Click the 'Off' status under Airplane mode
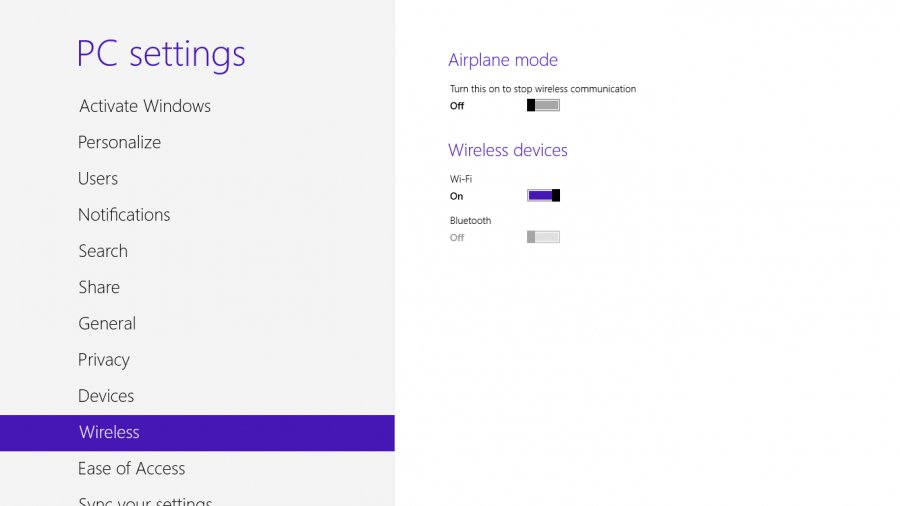The width and height of the screenshot is (900, 506). (x=457, y=106)
